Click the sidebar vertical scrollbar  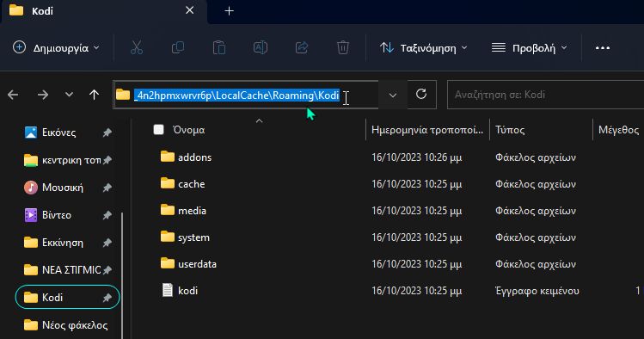[122, 275]
